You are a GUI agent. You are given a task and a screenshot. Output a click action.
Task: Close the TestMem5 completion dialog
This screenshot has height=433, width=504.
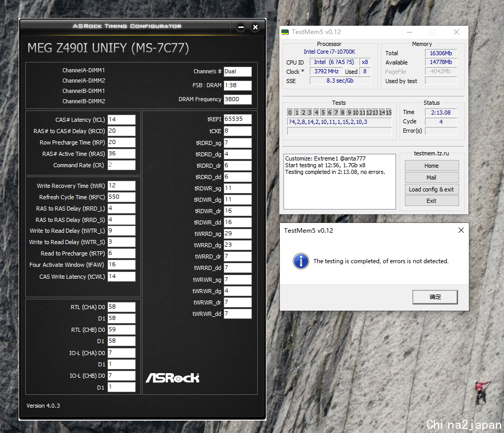click(461, 230)
